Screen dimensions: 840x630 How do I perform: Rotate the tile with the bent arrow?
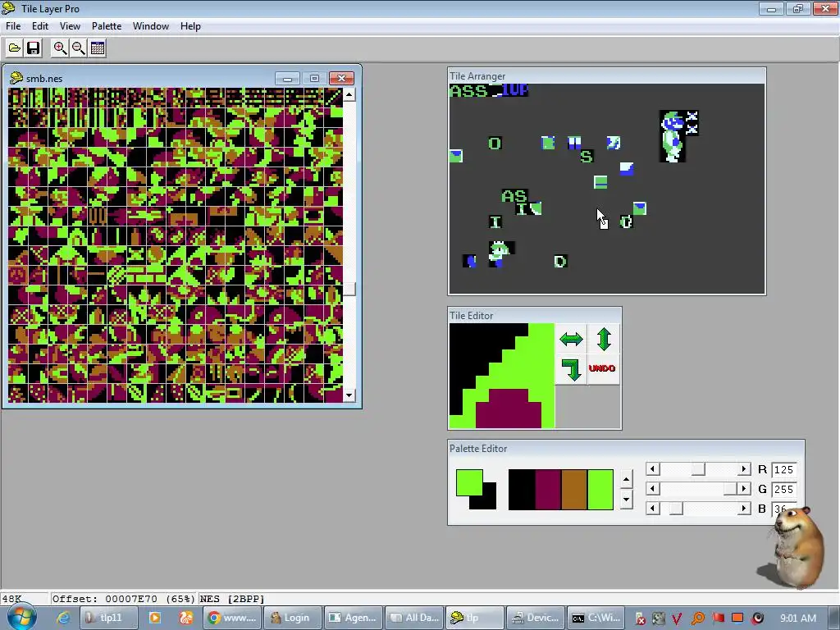571,369
